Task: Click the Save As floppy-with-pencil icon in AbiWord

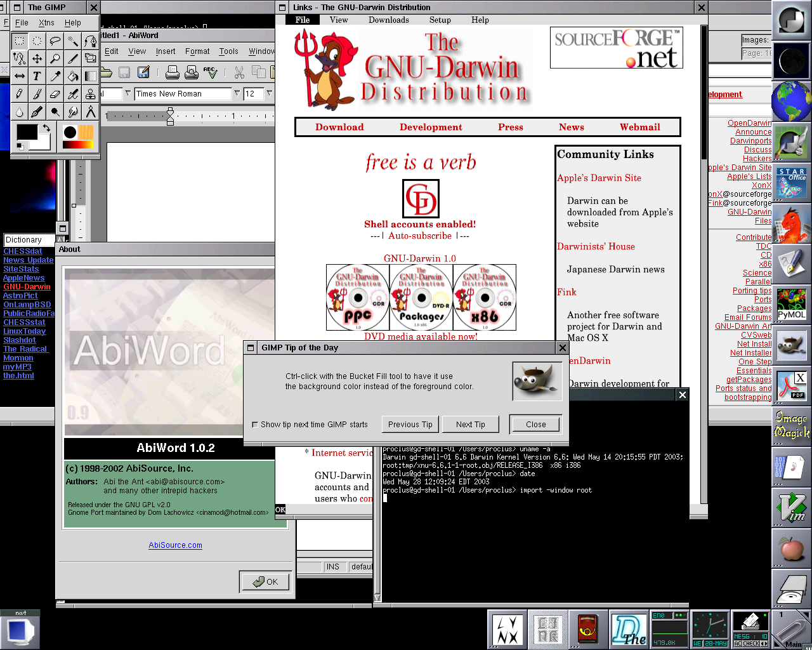Action: coord(143,73)
